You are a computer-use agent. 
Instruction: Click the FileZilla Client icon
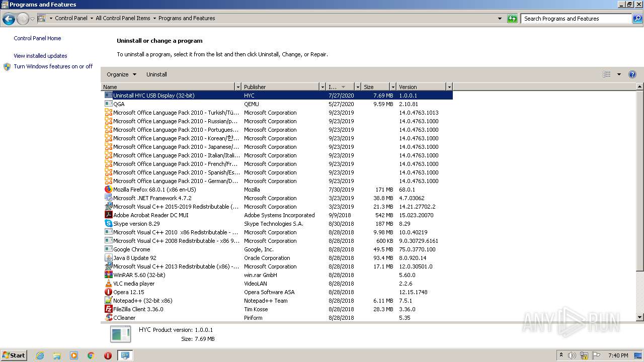[108, 309]
